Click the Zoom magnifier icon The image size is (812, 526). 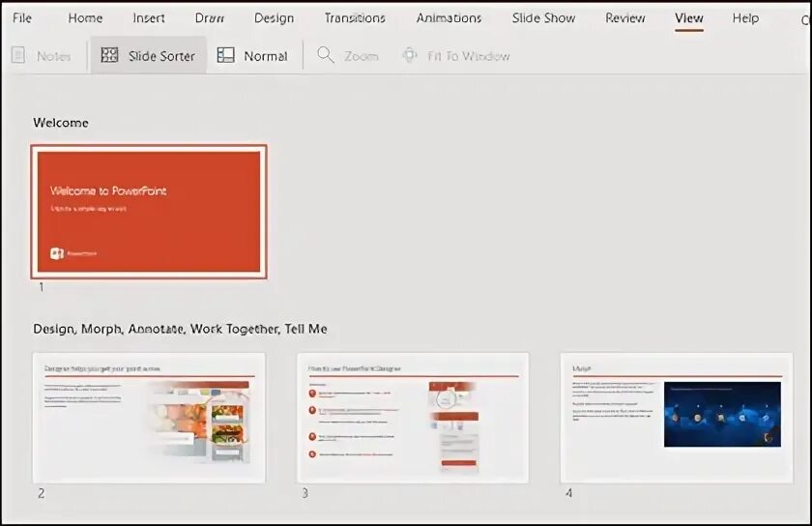pos(325,55)
